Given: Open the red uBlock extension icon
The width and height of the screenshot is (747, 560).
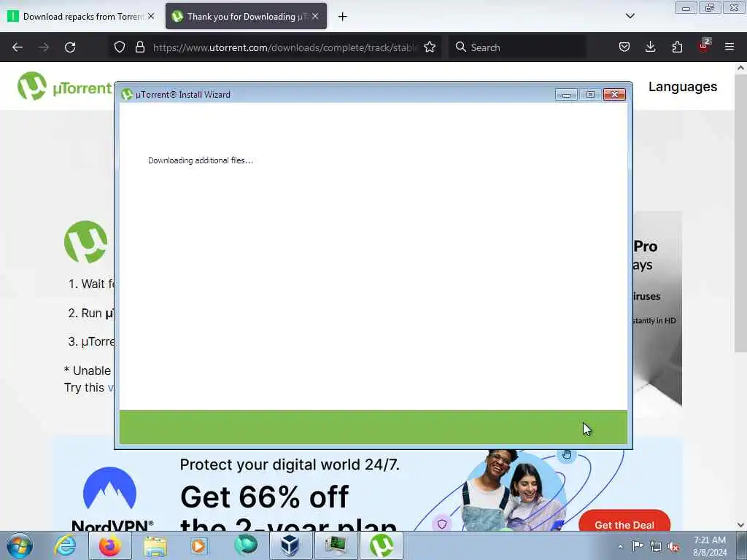Looking at the screenshot, I should pos(704,46).
